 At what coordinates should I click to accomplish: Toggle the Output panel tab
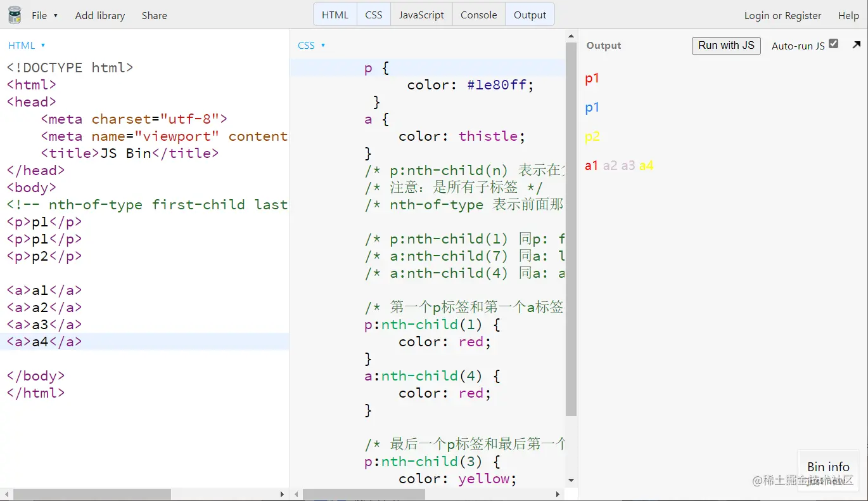[530, 15]
